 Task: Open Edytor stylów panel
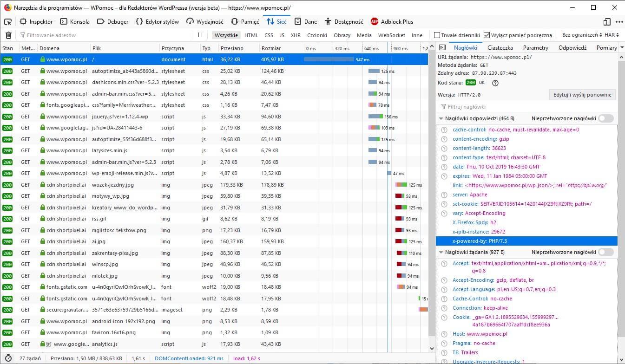click(x=157, y=22)
